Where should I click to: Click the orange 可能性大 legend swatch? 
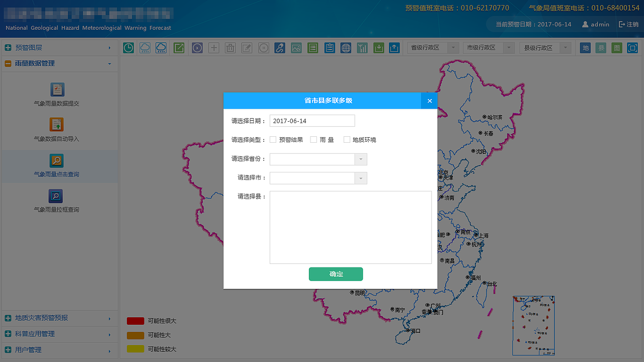click(x=135, y=335)
